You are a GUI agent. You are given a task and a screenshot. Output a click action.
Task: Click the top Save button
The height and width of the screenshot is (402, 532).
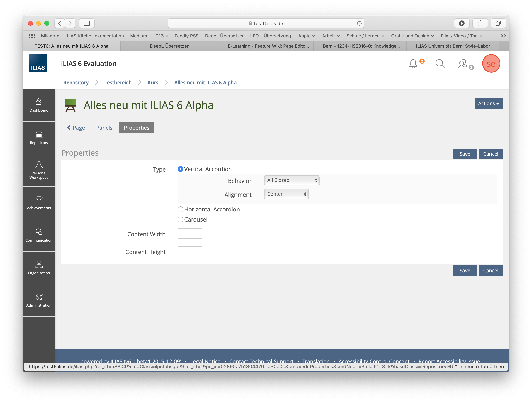pos(465,154)
